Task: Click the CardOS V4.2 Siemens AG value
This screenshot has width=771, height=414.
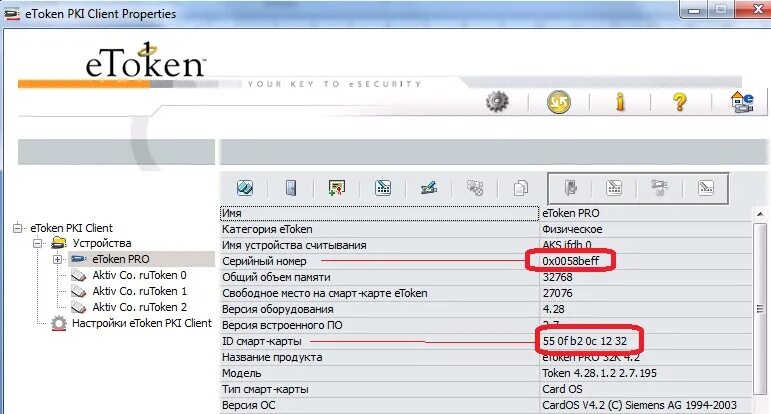Action: [x=639, y=405]
